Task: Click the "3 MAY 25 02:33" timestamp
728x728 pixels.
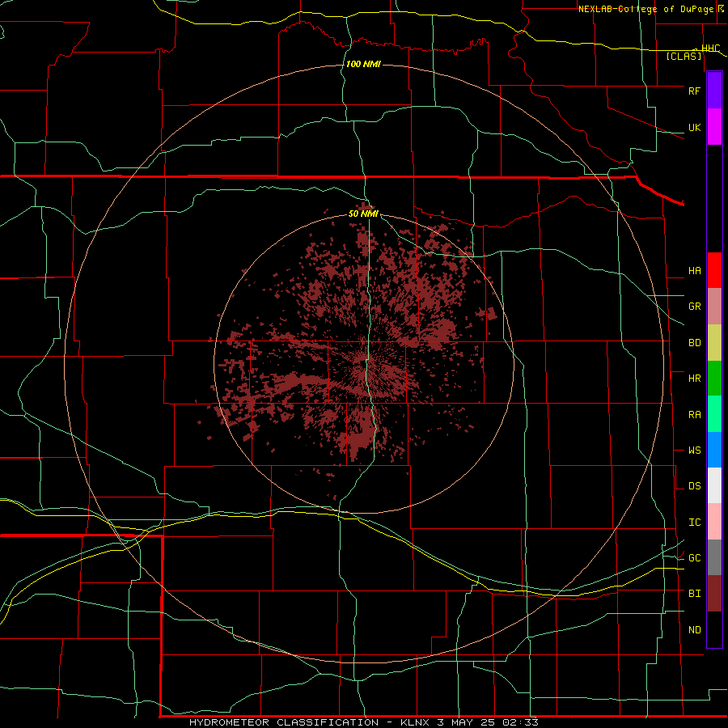Action: [x=488, y=722]
